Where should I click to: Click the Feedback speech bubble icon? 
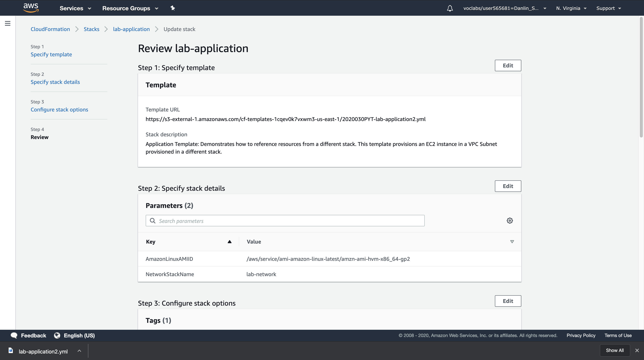click(x=14, y=335)
